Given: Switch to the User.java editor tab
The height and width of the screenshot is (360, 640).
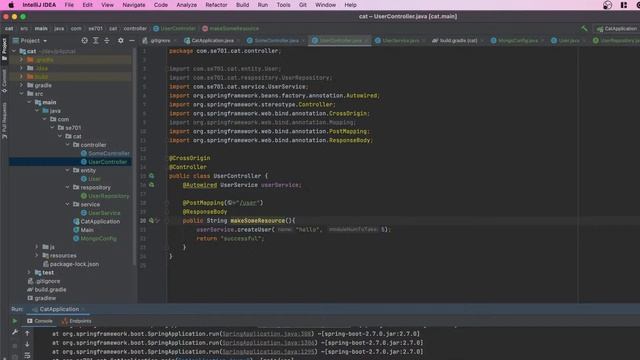Looking at the screenshot, I should (x=568, y=40).
